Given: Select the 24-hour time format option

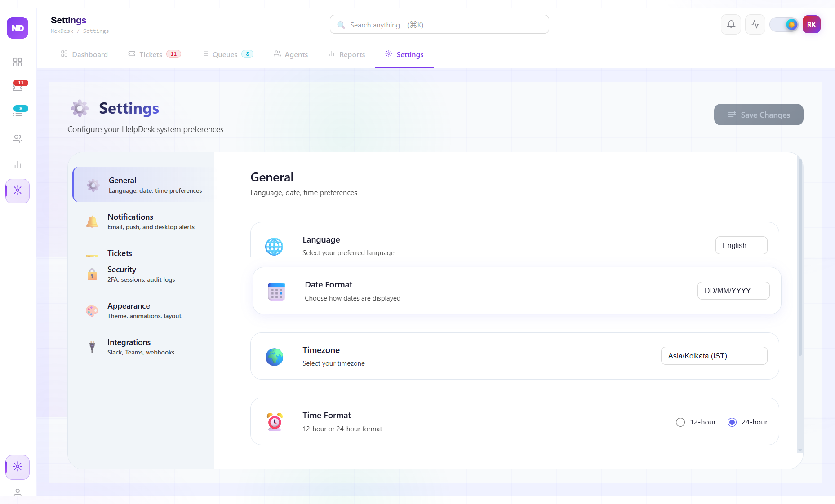Looking at the screenshot, I should click(733, 422).
